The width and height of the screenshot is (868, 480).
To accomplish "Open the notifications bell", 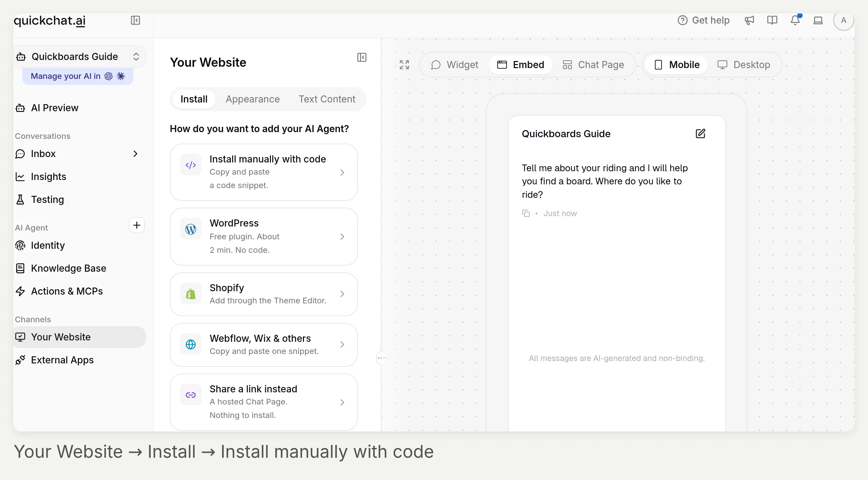I will coord(795,21).
